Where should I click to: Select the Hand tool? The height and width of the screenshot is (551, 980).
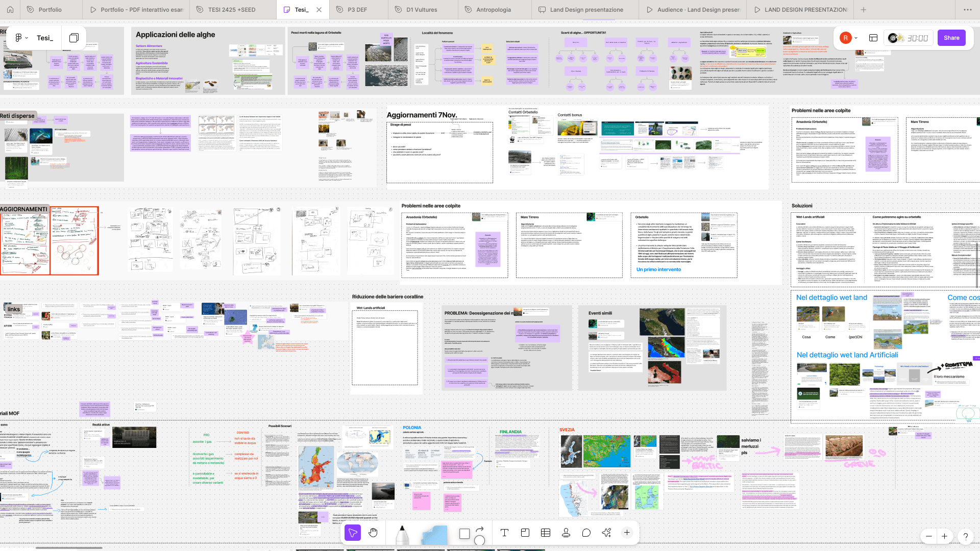(x=373, y=533)
